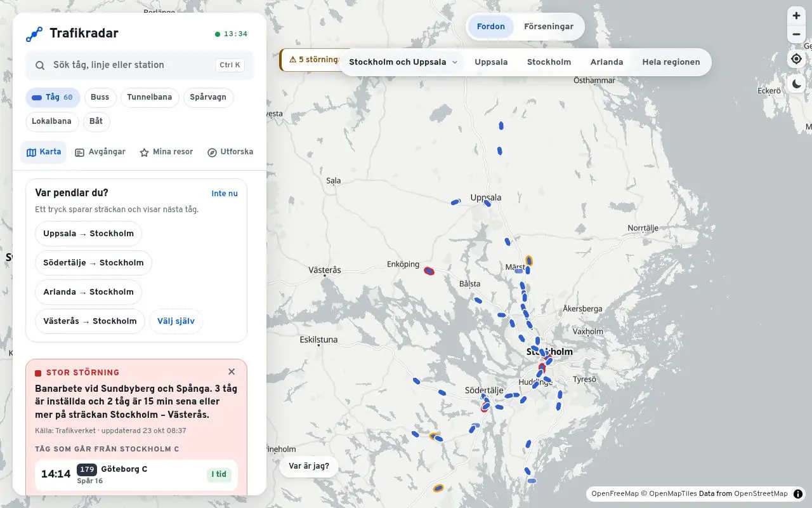812x508 pixels.
Task: Click the Trafikradar logo icon
Action: [x=34, y=34]
